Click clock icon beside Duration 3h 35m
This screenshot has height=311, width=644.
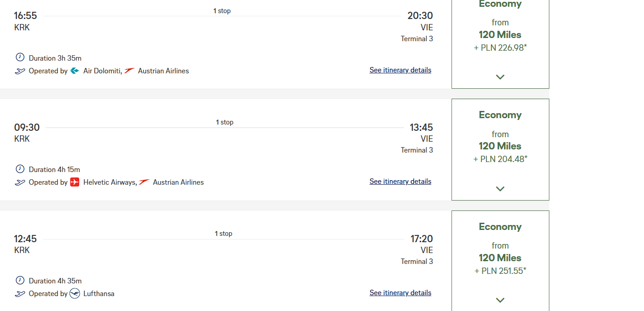pos(20,57)
